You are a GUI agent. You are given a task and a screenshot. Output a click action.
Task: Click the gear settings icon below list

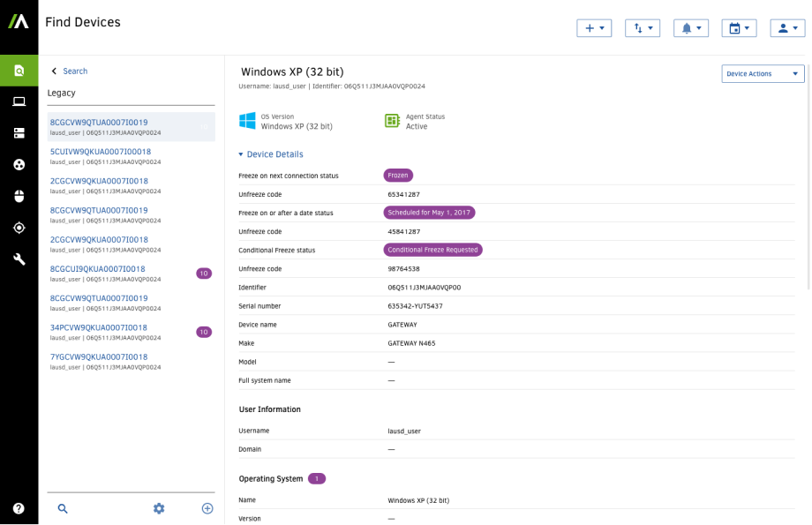(159, 508)
